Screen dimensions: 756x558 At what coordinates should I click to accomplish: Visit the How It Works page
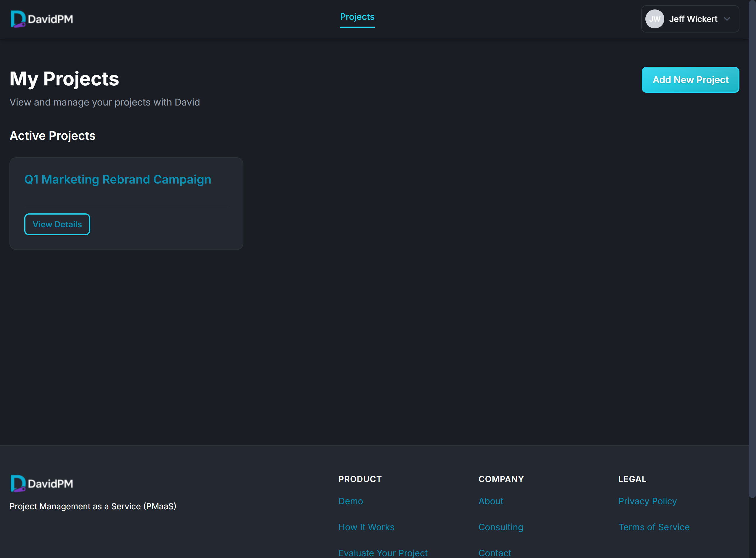(x=366, y=527)
